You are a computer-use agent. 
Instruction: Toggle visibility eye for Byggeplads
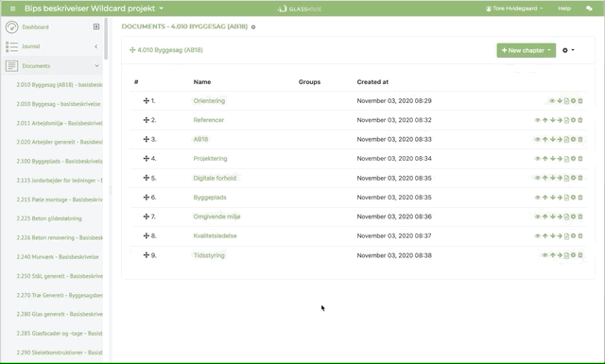(x=538, y=198)
